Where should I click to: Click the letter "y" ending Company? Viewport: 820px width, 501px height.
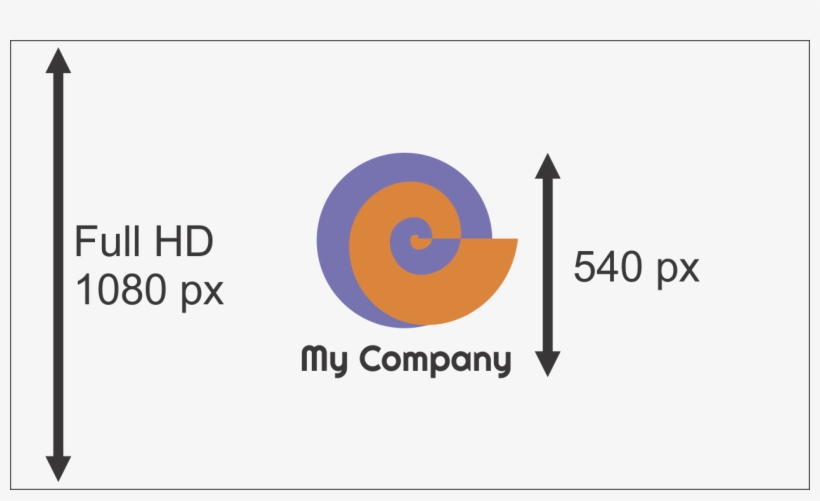click(x=500, y=364)
